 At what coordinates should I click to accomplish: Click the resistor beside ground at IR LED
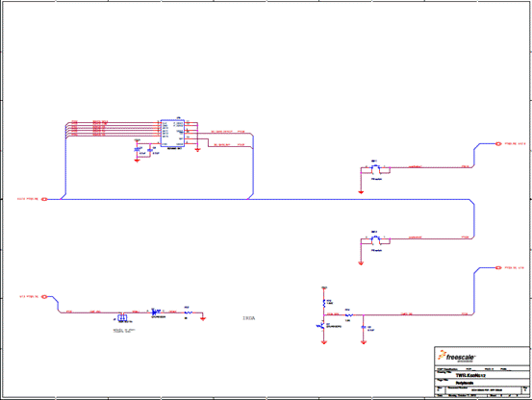[188, 312]
